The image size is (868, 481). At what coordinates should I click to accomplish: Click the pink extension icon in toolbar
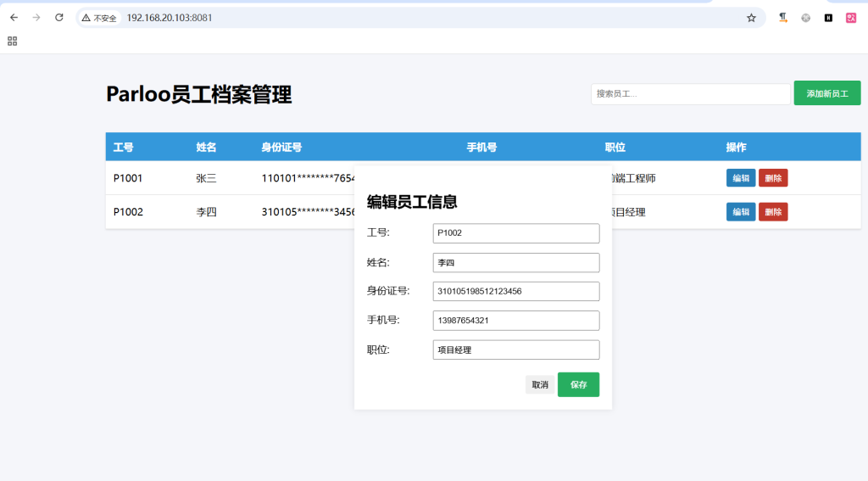coord(851,18)
